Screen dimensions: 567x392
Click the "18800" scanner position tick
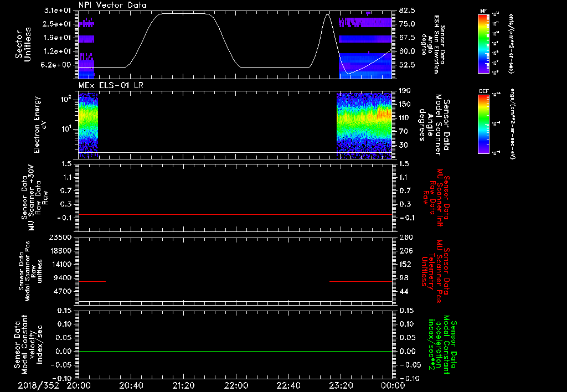61,251
